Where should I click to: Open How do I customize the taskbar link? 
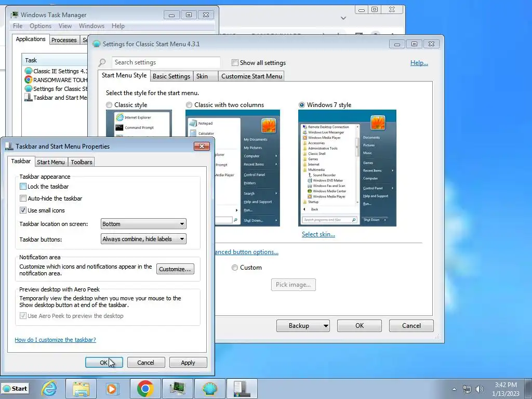[x=55, y=340]
